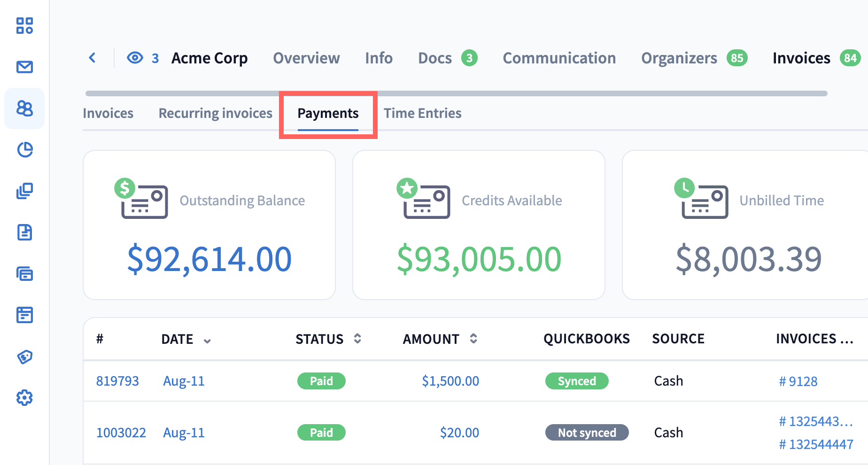This screenshot has height=465, width=868.
Task: Click the horizontal scrollbar under the top tabs
Action: click(456, 93)
